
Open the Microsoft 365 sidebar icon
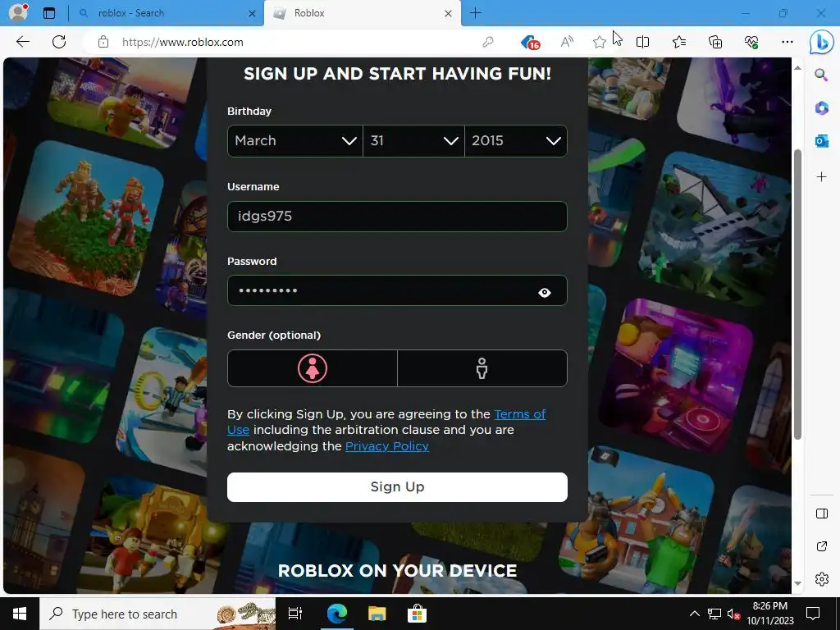coord(821,107)
